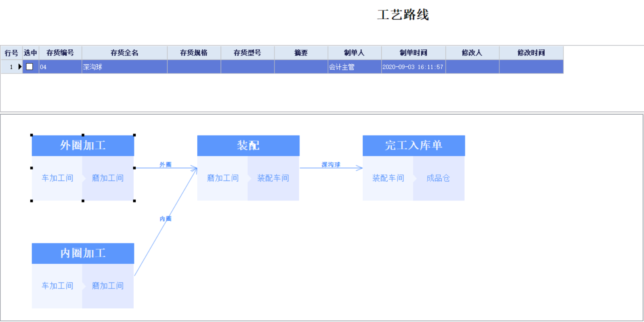Click the 制单时间 column header
The height and width of the screenshot is (322, 644).
coord(413,53)
